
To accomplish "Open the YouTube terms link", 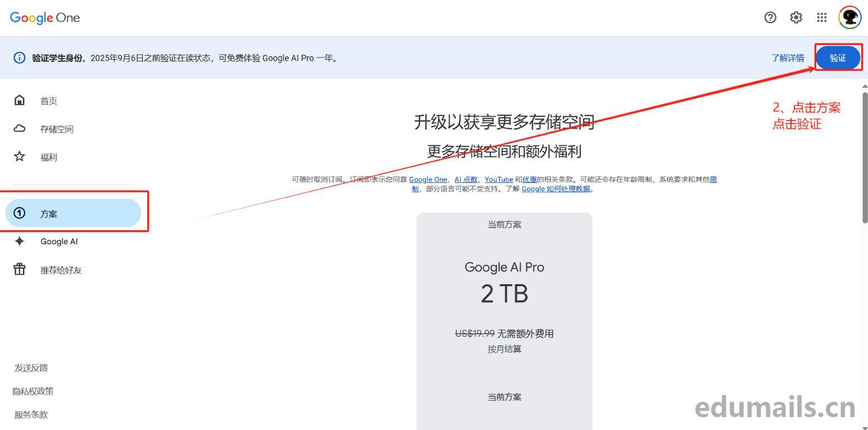I will click(499, 180).
